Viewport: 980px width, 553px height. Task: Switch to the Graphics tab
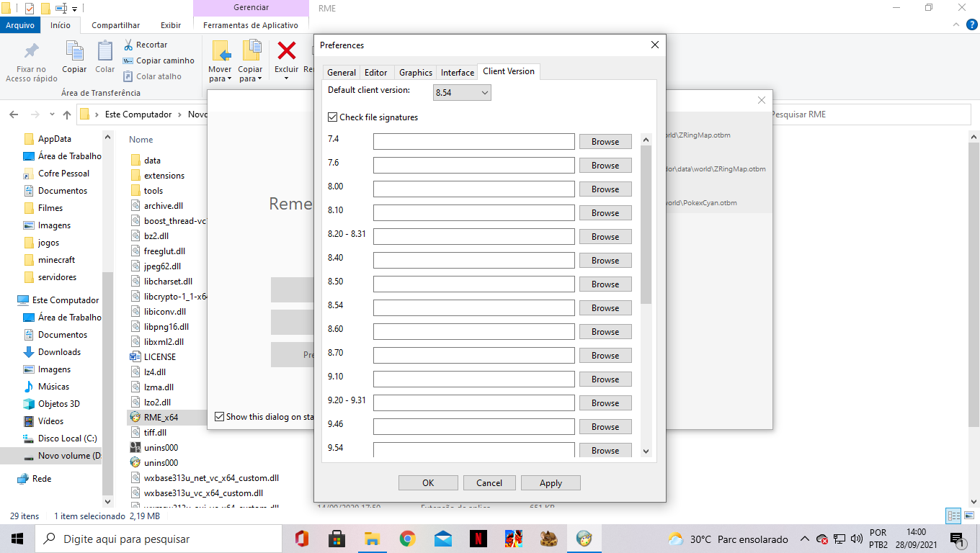coord(416,72)
